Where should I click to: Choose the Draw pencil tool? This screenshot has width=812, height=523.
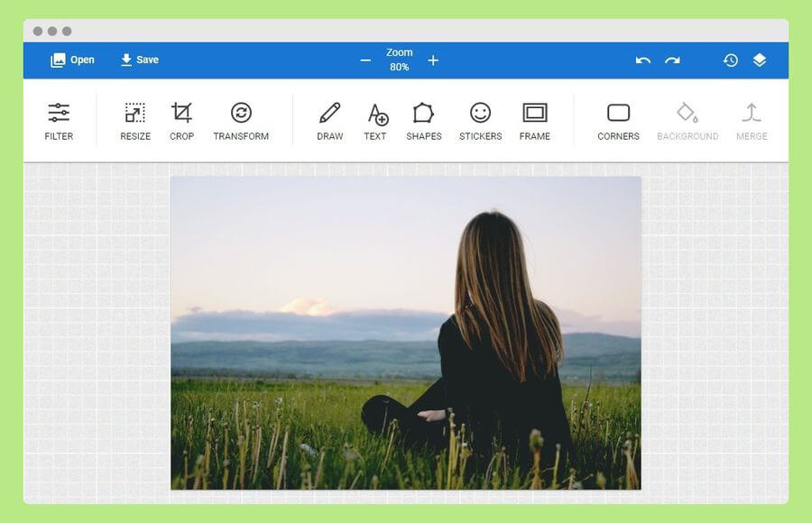click(330, 122)
